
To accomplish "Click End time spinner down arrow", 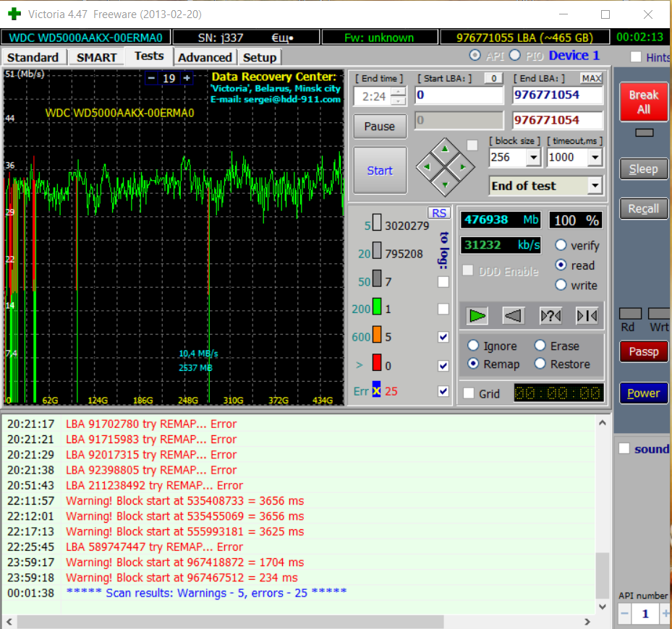I will (399, 101).
